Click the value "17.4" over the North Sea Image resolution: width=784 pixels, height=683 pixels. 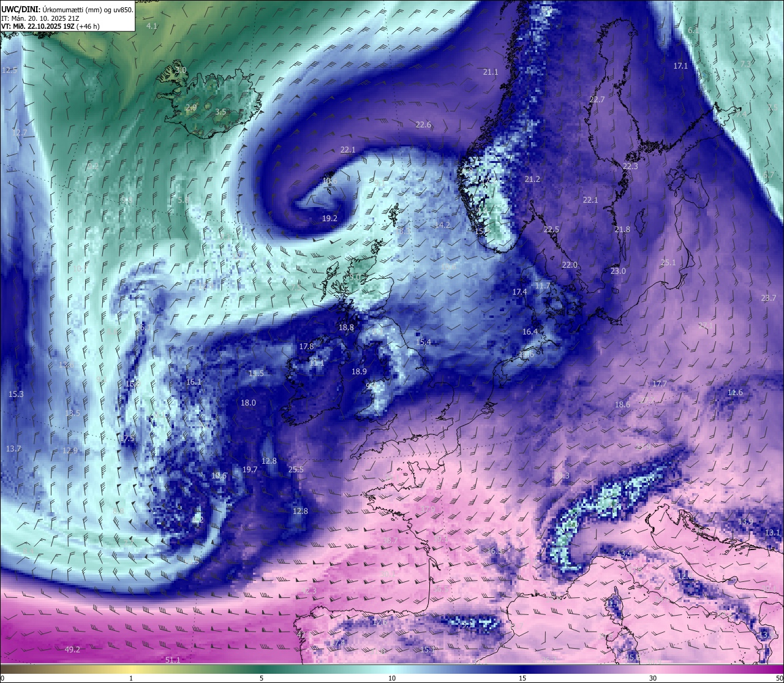519,292
